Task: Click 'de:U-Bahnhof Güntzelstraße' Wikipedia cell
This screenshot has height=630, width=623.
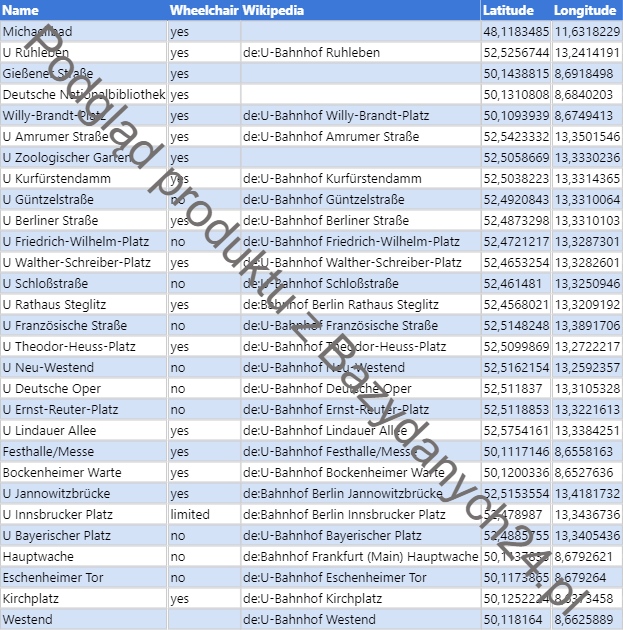Action: pos(360,199)
